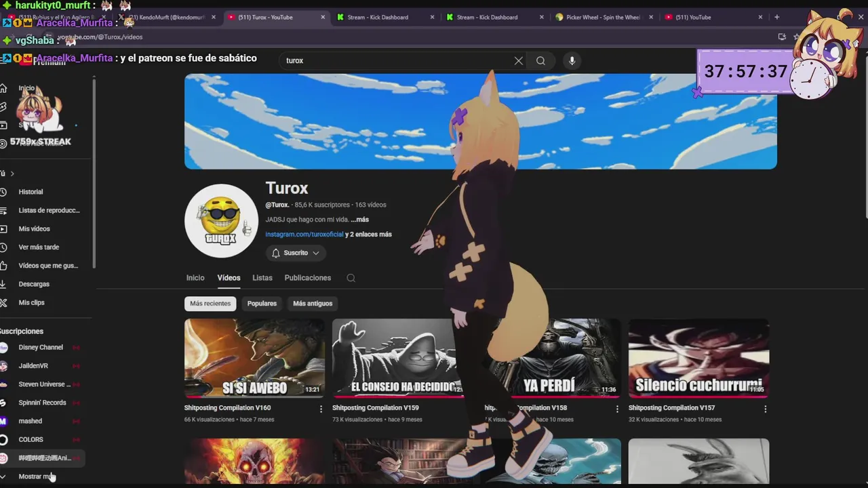This screenshot has width=868, height=488.
Task: Play the SI SI AWEBO video thumbnail
Action: (x=254, y=358)
